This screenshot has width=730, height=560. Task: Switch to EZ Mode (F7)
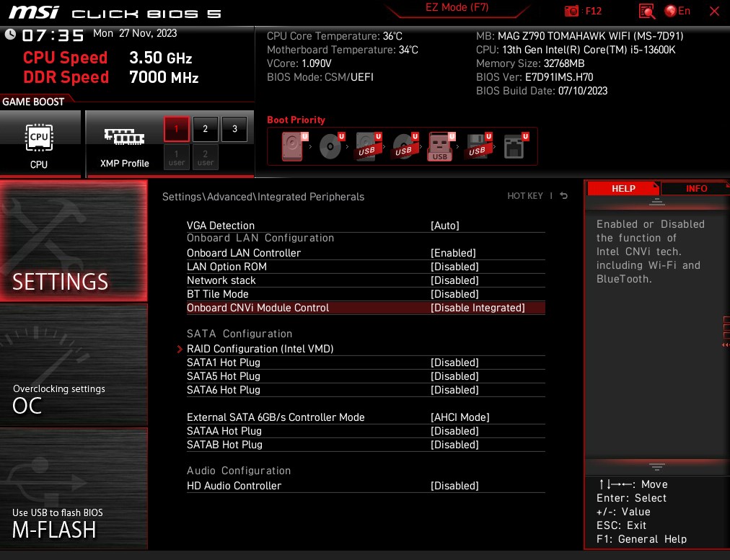[457, 7]
